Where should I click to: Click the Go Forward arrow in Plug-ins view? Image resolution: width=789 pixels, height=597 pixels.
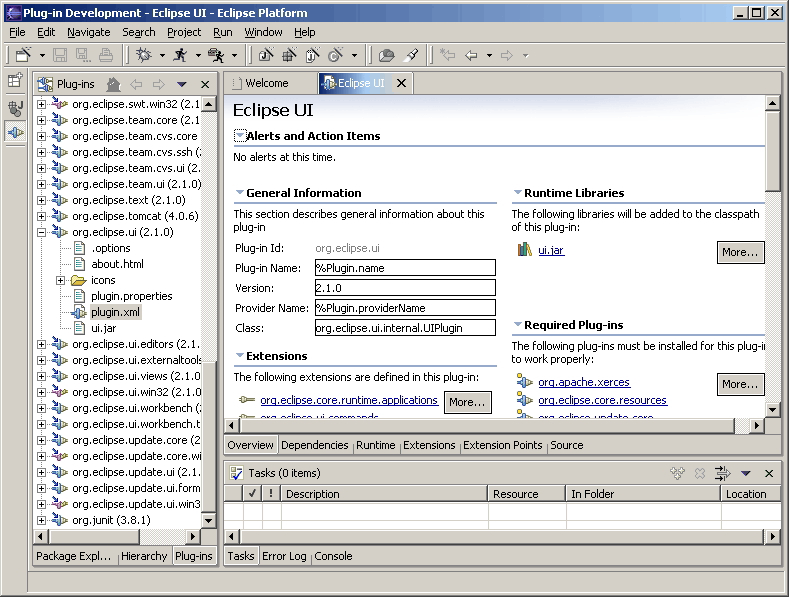(159, 84)
